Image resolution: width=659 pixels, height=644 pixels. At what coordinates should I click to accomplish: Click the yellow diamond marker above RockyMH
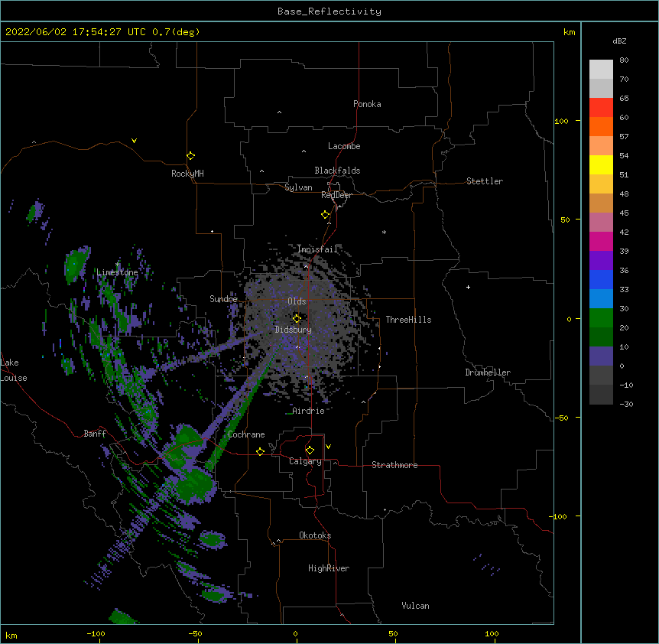190,156
